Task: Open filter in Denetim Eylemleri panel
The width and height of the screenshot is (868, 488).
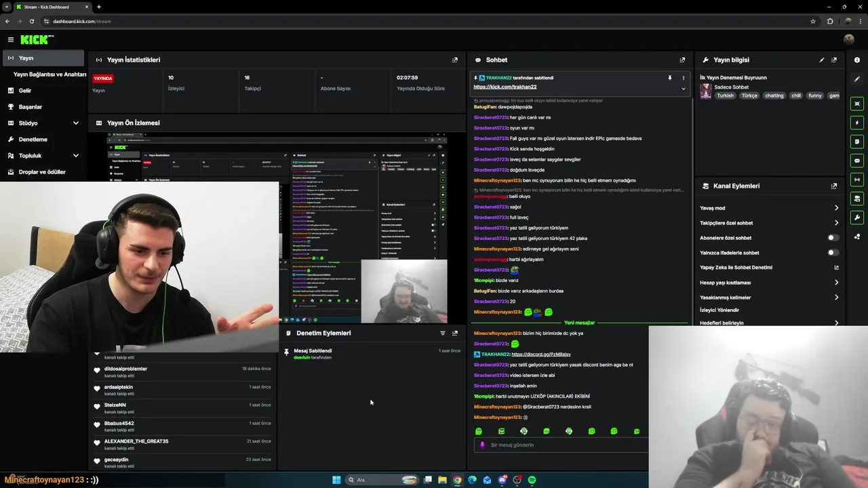Action: [443, 333]
